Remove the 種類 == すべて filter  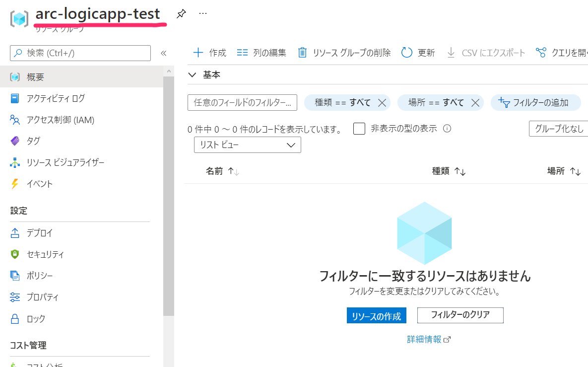pos(382,103)
